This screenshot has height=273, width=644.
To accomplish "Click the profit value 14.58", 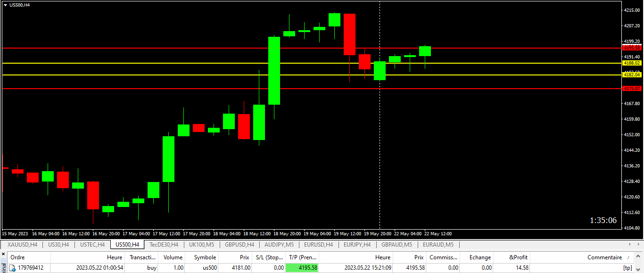I will 521,268.
